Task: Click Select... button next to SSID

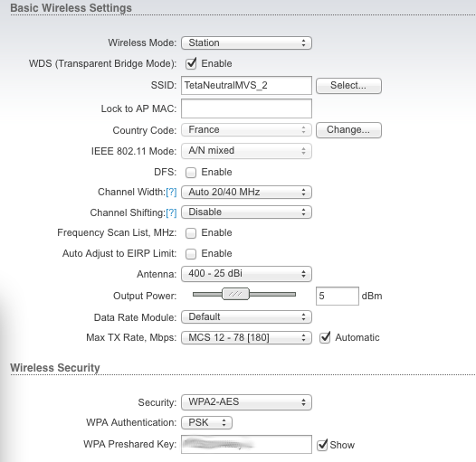Action: 348,86
